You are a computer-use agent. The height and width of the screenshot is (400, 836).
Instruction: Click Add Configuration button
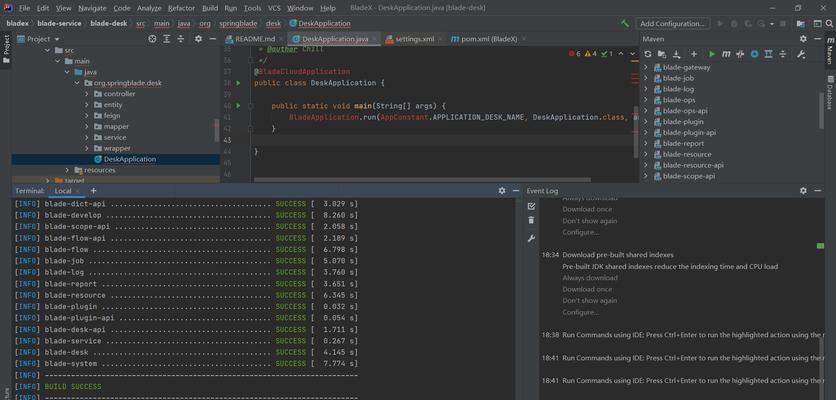(x=673, y=23)
